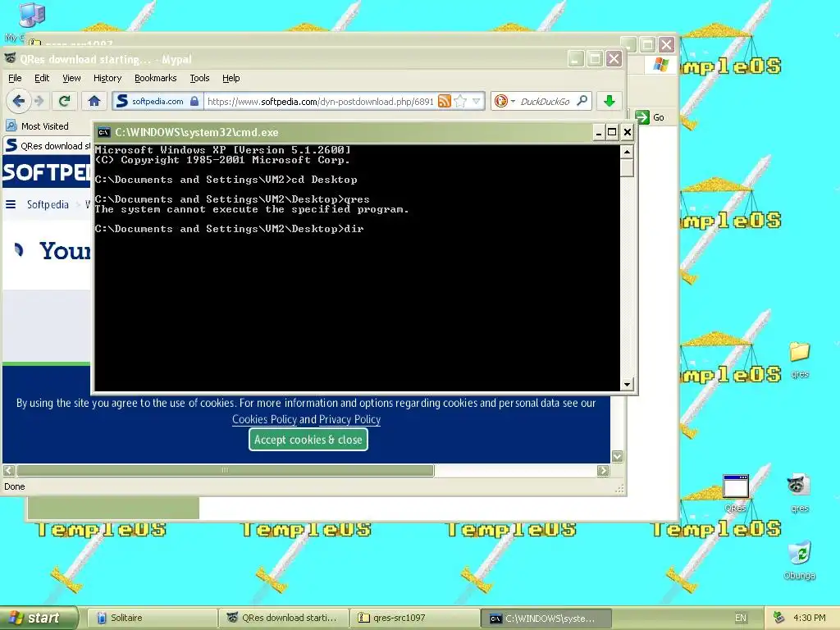Select the qres raccoon icon on the desktop
This screenshot has height=630, width=840.
(799, 493)
